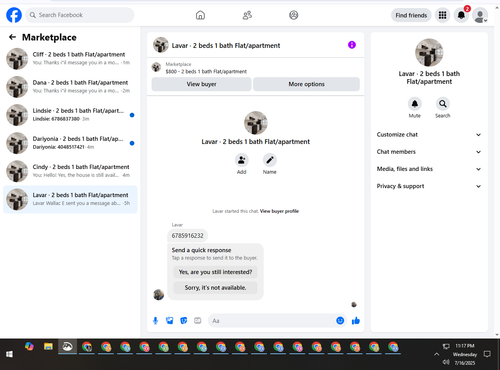The image size is (500, 370).
Task: Open the View buyer profile link
Action: 279,211
